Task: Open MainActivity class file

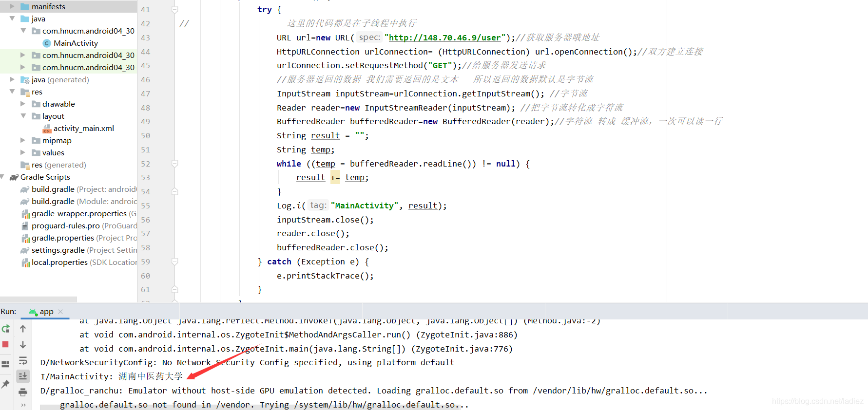Action: coord(76,43)
